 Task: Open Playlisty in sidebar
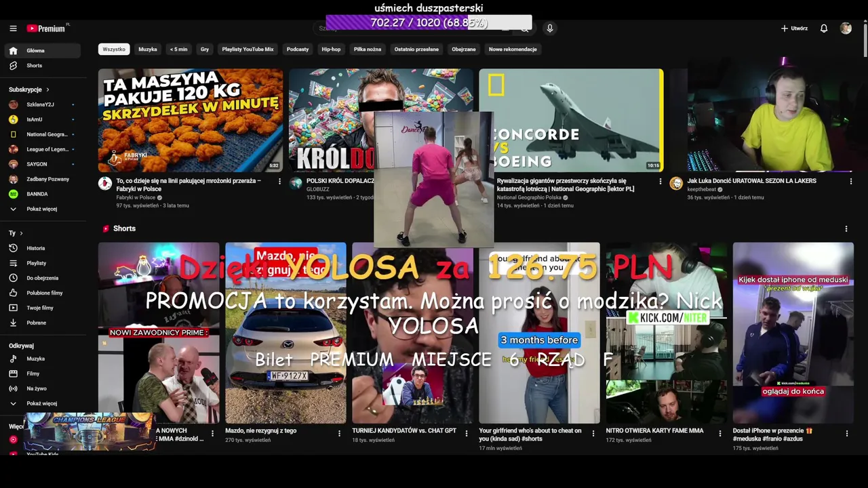[x=43, y=263]
